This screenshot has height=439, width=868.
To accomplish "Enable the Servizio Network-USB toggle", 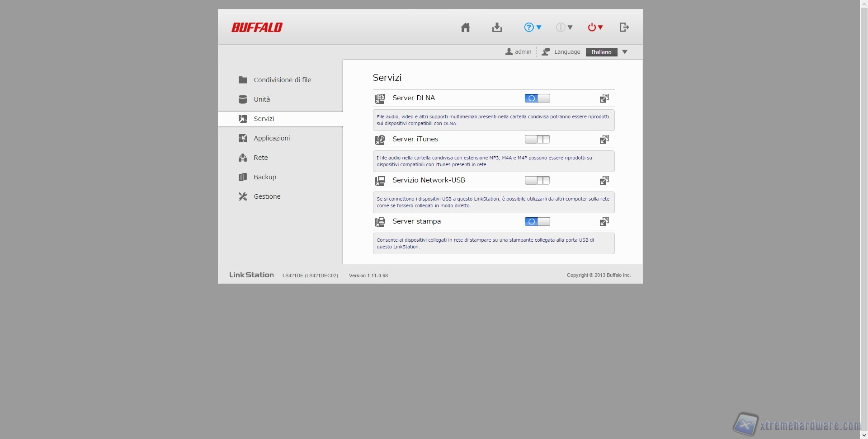I will coord(537,181).
